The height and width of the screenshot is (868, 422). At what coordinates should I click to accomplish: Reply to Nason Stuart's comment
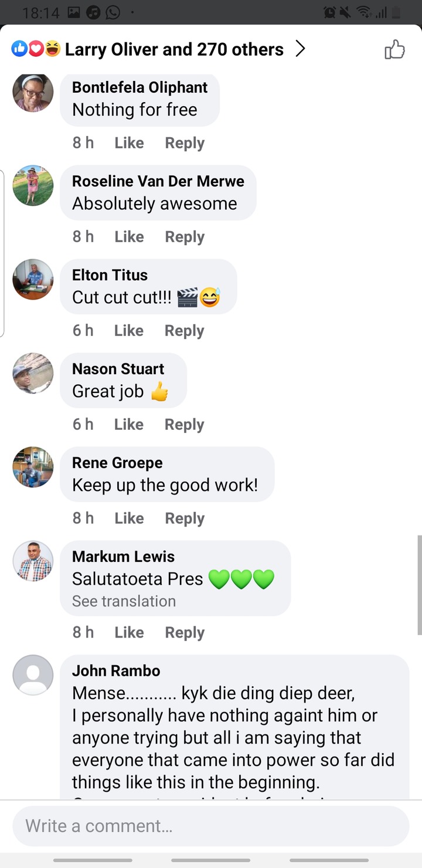pyautogui.click(x=184, y=425)
